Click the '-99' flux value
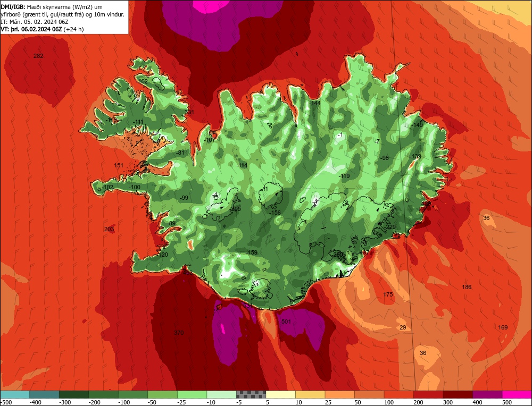532x406 pixels. (x=184, y=198)
